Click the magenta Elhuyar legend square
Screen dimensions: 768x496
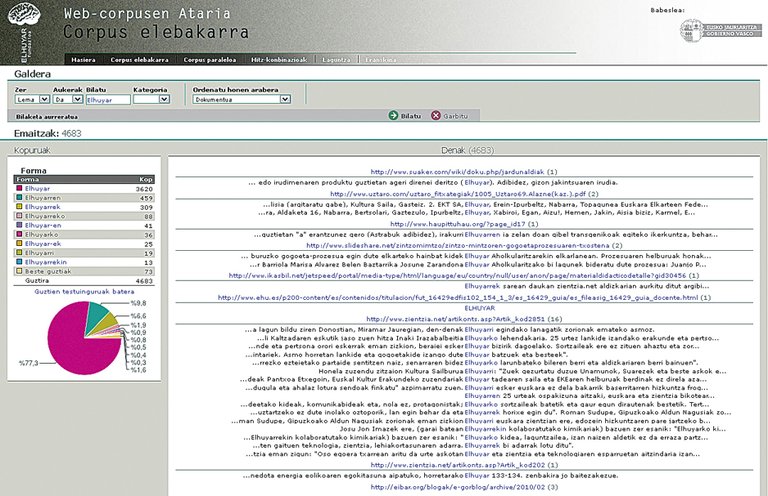tap(17, 188)
